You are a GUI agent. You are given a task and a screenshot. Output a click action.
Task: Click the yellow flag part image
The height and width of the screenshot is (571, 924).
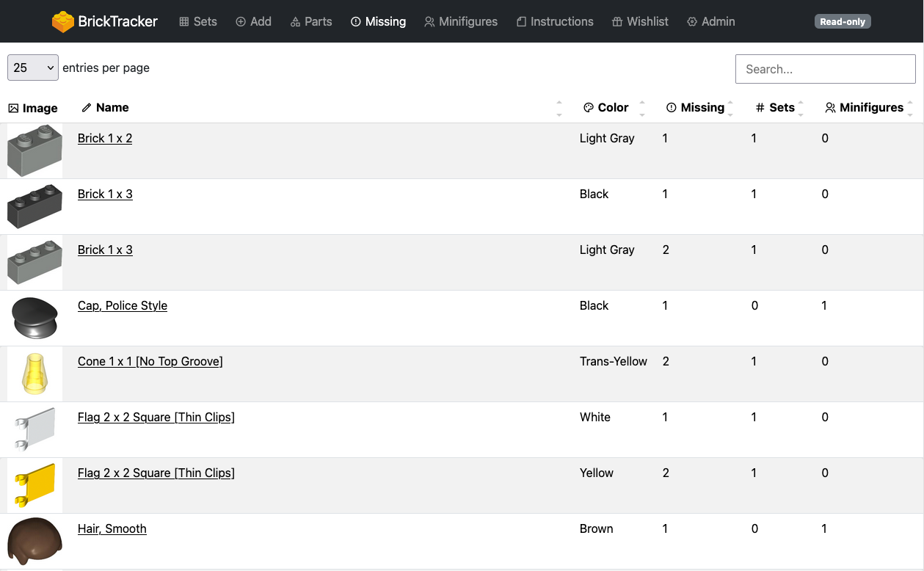click(x=34, y=485)
